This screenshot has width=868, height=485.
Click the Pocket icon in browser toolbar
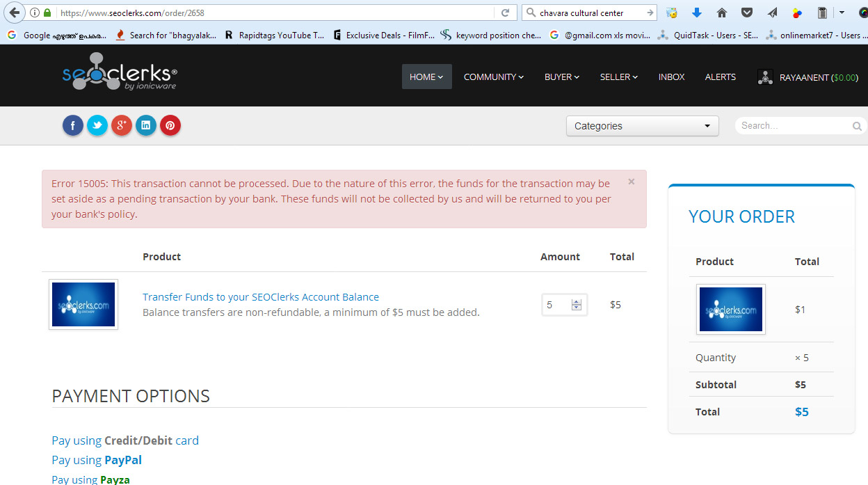click(x=746, y=13)
